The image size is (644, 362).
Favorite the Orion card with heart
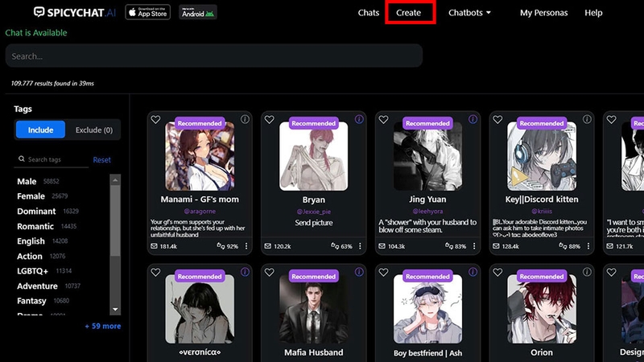[497, 272]
